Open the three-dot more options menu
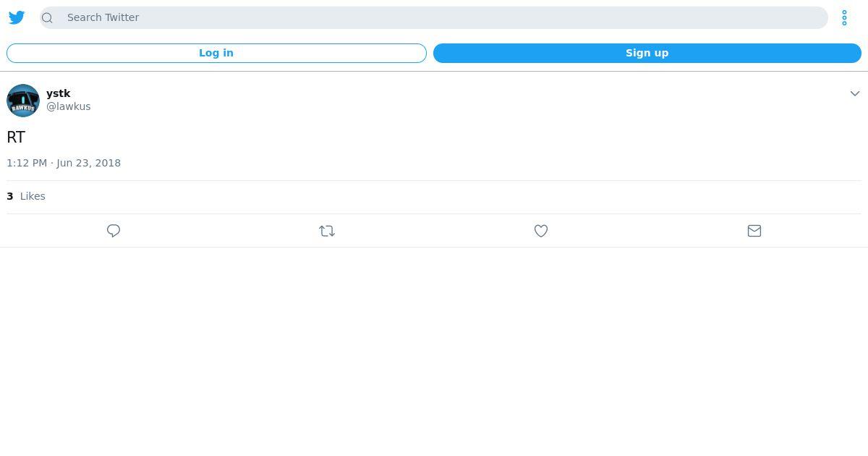 [844, 18]
